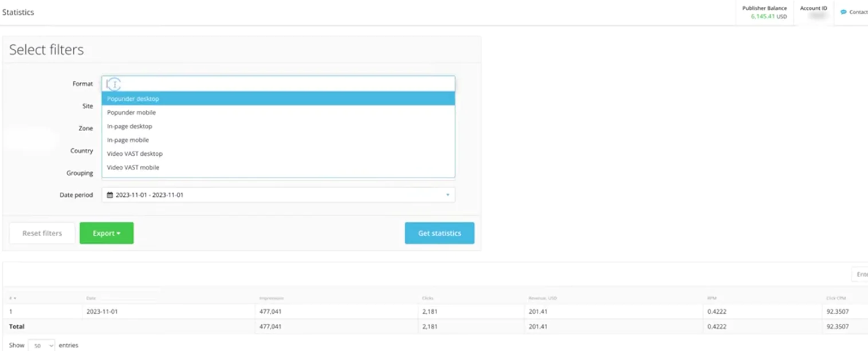Click the calendar icon in Date period
The width and height of the screenshot is (868, 351).
[x=110, y=195]
